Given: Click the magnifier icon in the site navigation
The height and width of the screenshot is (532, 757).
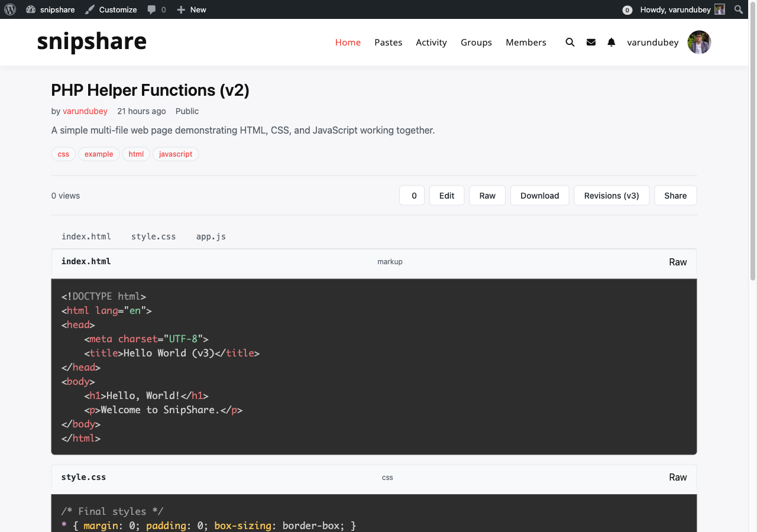Looking at the screenshot, I should coord(570,42).
